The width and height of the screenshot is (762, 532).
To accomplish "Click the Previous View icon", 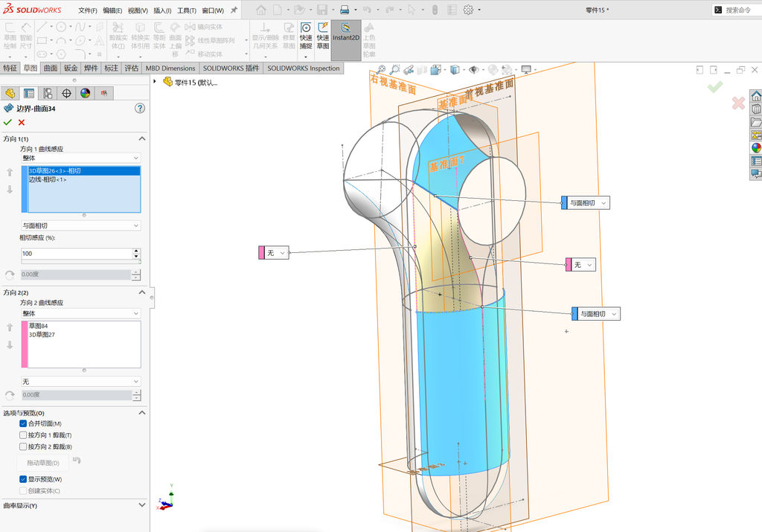I will (409, 70).
